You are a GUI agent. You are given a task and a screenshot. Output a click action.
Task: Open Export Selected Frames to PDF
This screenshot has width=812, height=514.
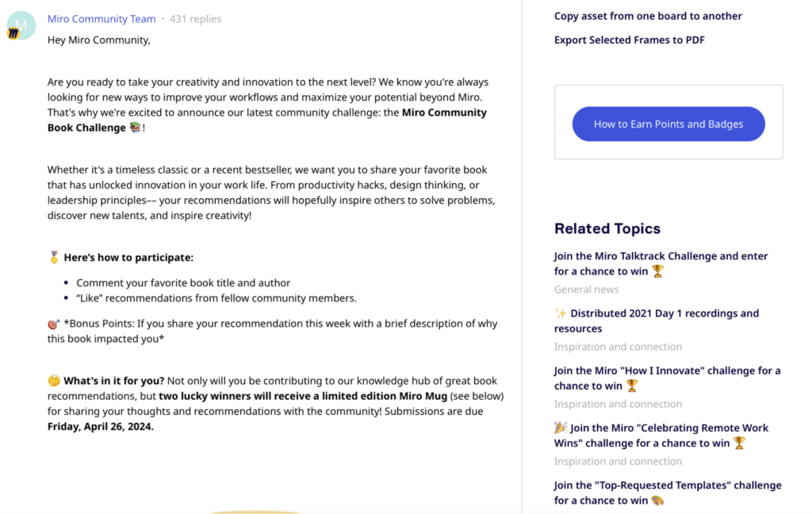(x=629, y=40)
